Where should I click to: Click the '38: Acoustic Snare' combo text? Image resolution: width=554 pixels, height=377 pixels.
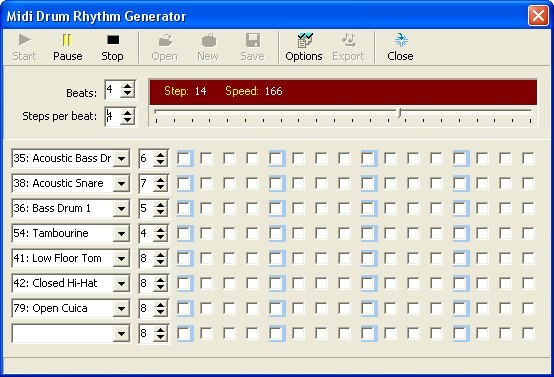pos(58,183)
